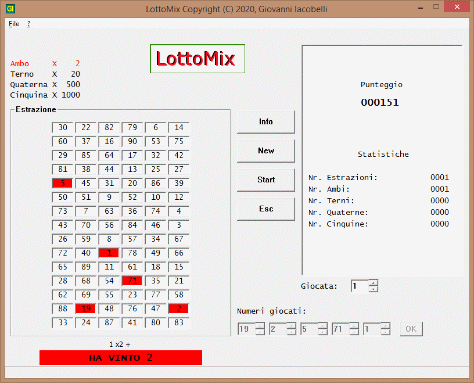Click the Cinquina X 1000 payout line
Image resolution: width=474 pixels, height=383 pixels.
click(x=45, y=95)
